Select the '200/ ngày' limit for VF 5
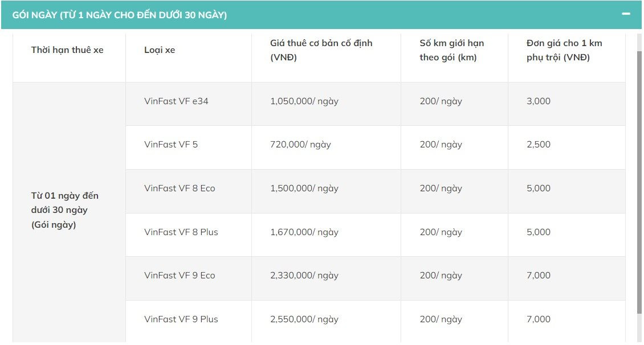Viewport: 644px width, 345px height. pos(440,145)
